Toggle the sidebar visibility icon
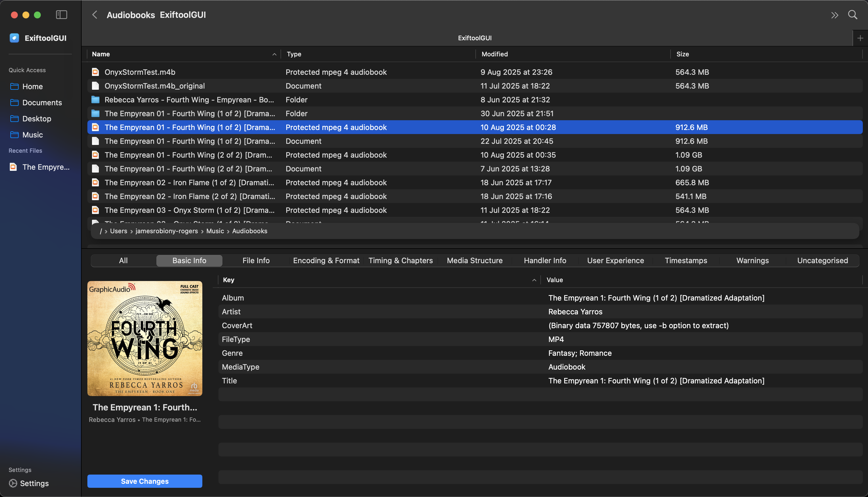The height and width of the screenshot is (497, 868). click(62, 15)
